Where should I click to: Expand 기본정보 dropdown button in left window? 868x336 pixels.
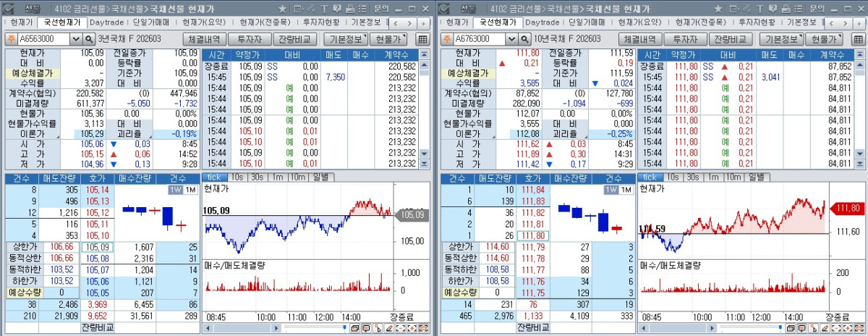pos(346,39)
